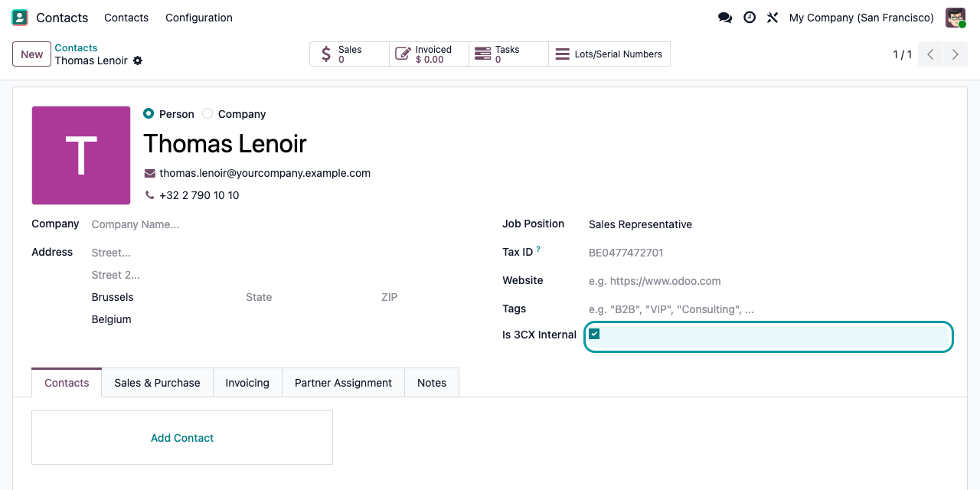Open the Tasks stat button

coord(508,54)
